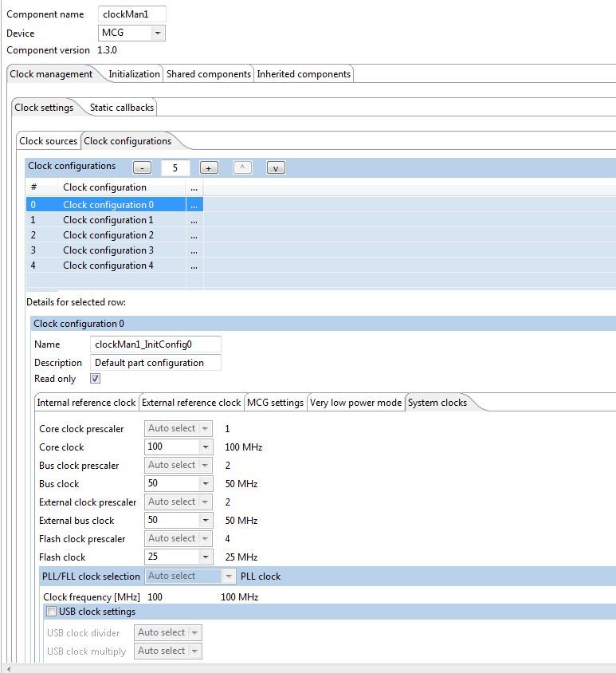Click the PLL clock label
Screen dimensions: 616x673
click(x=261, y=577)
